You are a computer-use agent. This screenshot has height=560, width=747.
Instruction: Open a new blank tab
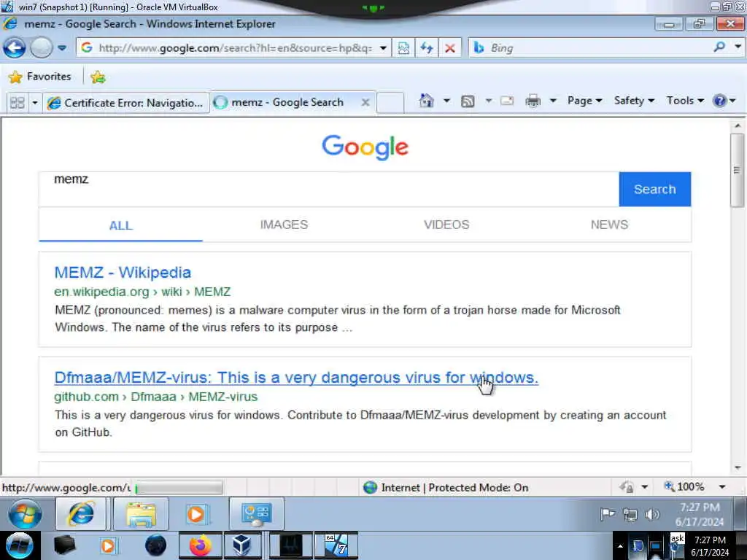click(x=390, y=102)
